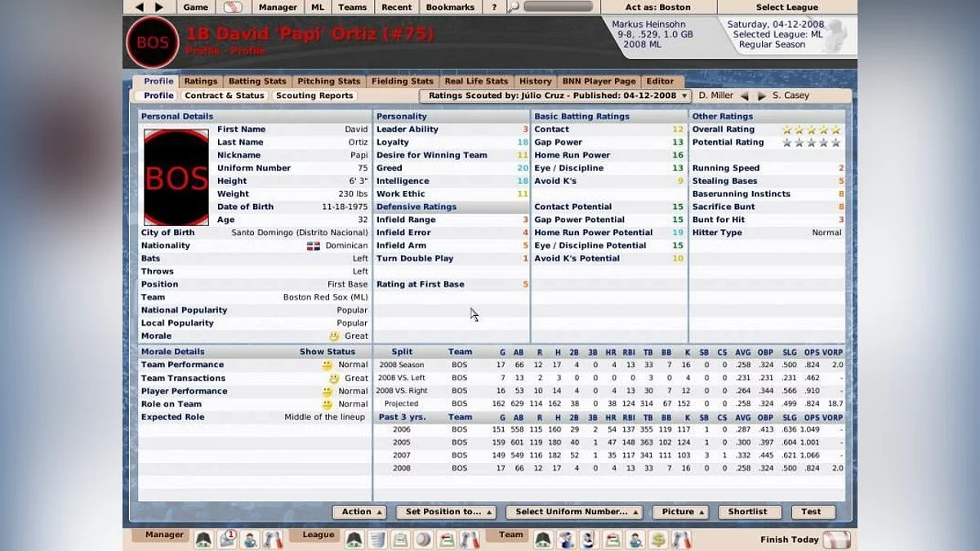Open the Team finances dollar icon
The image size is (980, 551).
[x=658, y=540]
